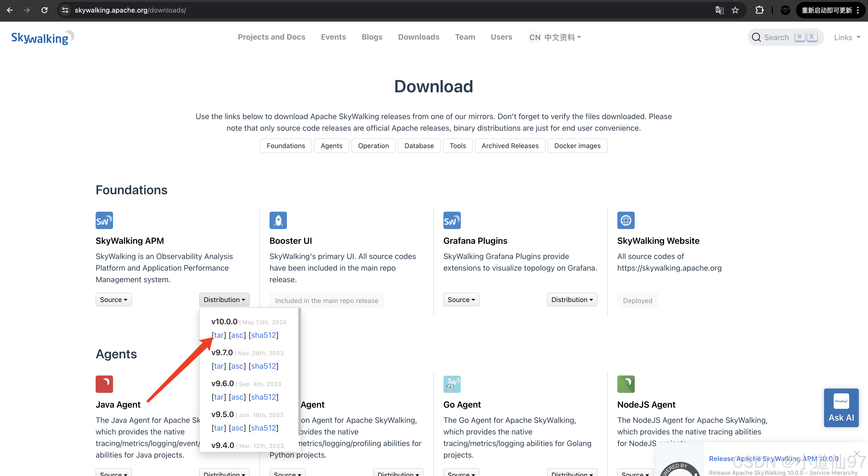Image resolution: width=868 pixels, height=476 pixels.
Task: Expand the Distribution dropdown for SkyWalking APM
Action: [224, 300]
